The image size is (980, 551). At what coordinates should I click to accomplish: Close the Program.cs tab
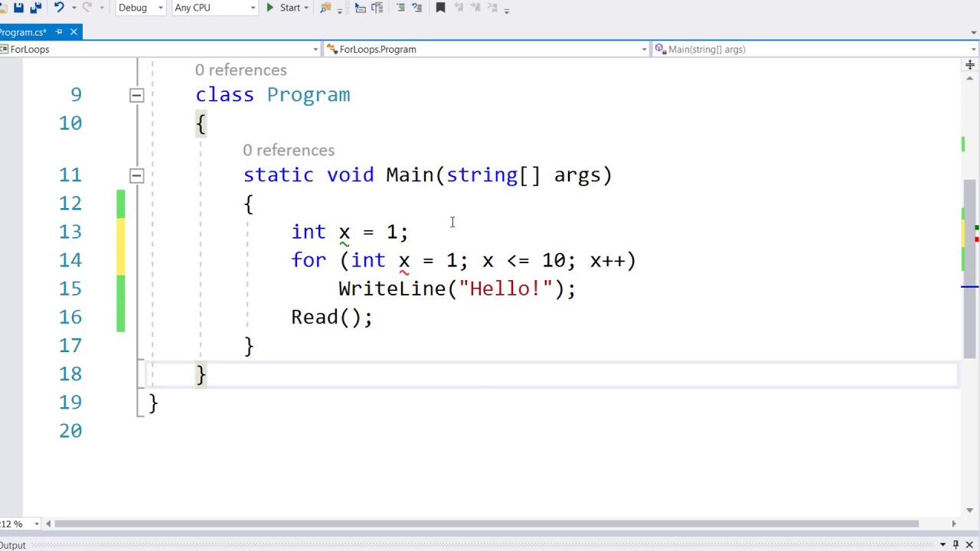73,32
